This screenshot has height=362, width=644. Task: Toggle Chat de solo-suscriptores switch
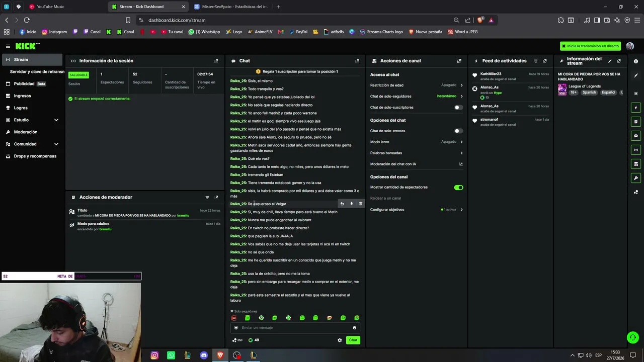458,108
